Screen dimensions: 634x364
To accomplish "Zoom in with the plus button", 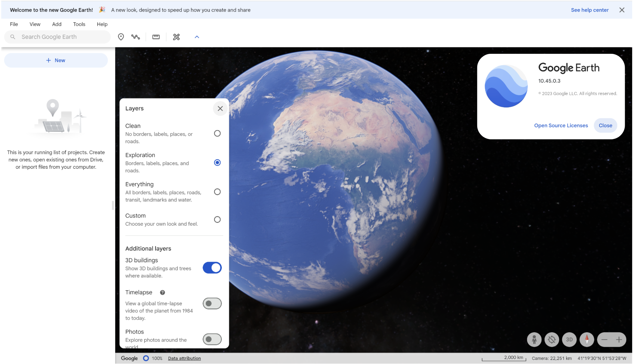I will (x=619, y=340).
